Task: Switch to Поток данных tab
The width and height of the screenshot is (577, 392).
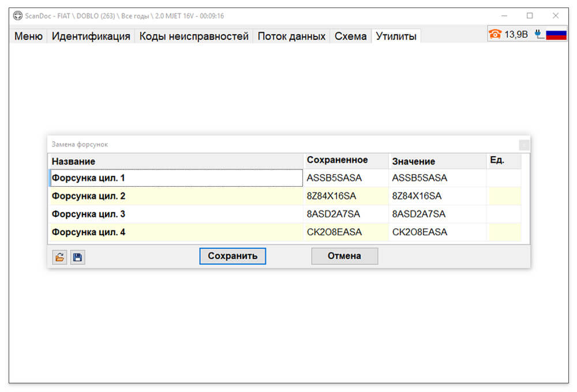Action: [291, 36]
